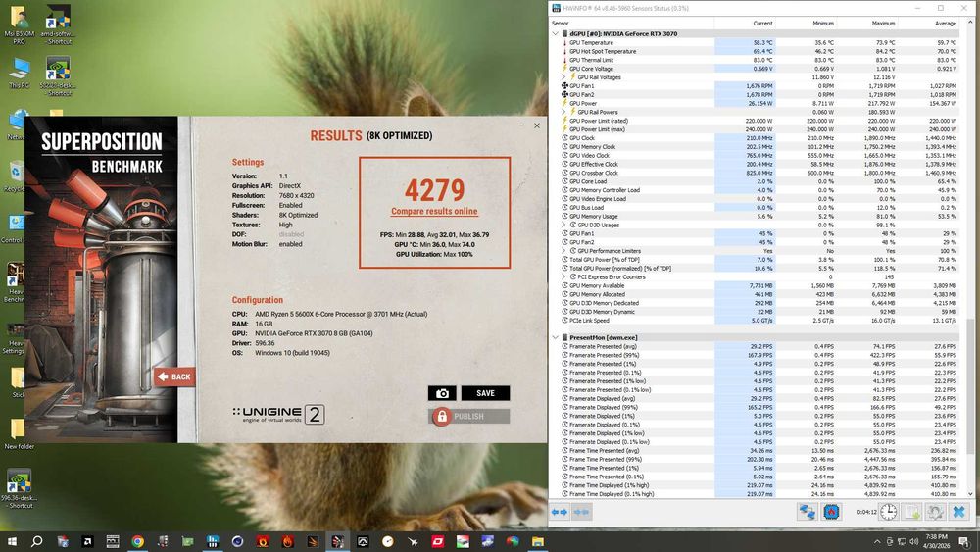
Task: Open the This PC desktop icon
Action: (19, 74)
